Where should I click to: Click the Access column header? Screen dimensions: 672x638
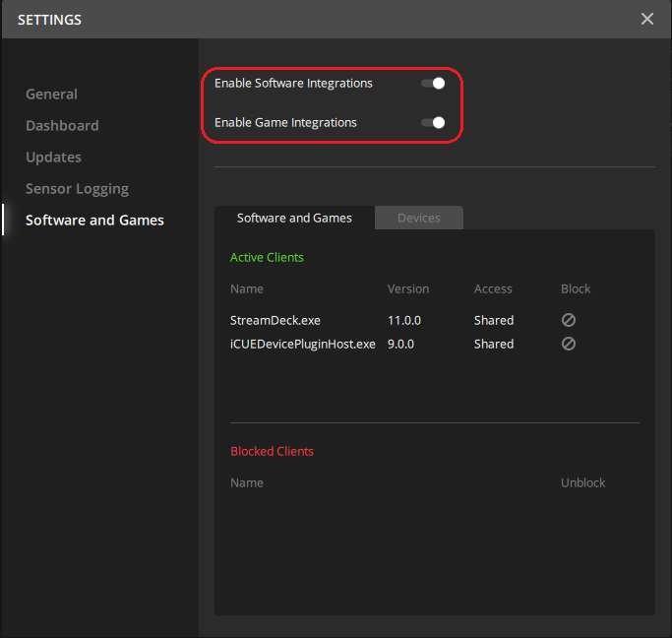click(493, 288)
